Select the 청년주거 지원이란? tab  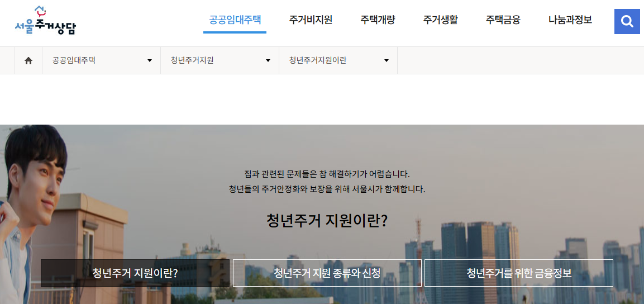[135, 273]
